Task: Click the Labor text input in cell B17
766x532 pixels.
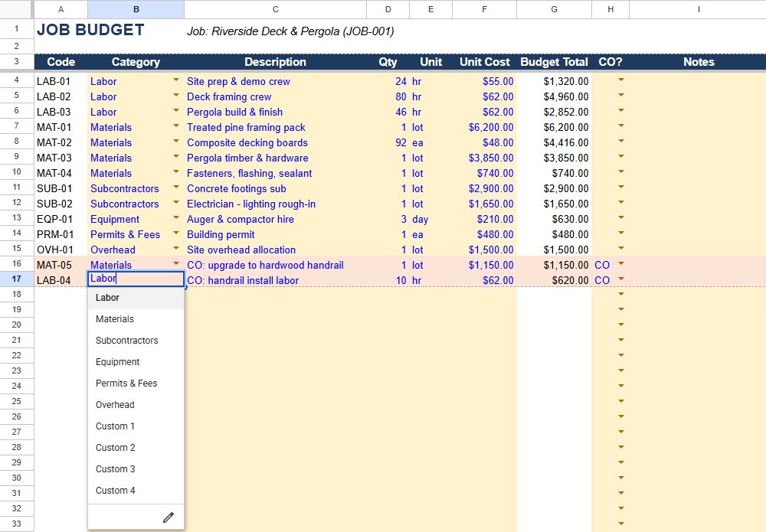Action: pyautogui.click(x=136, y=279)
